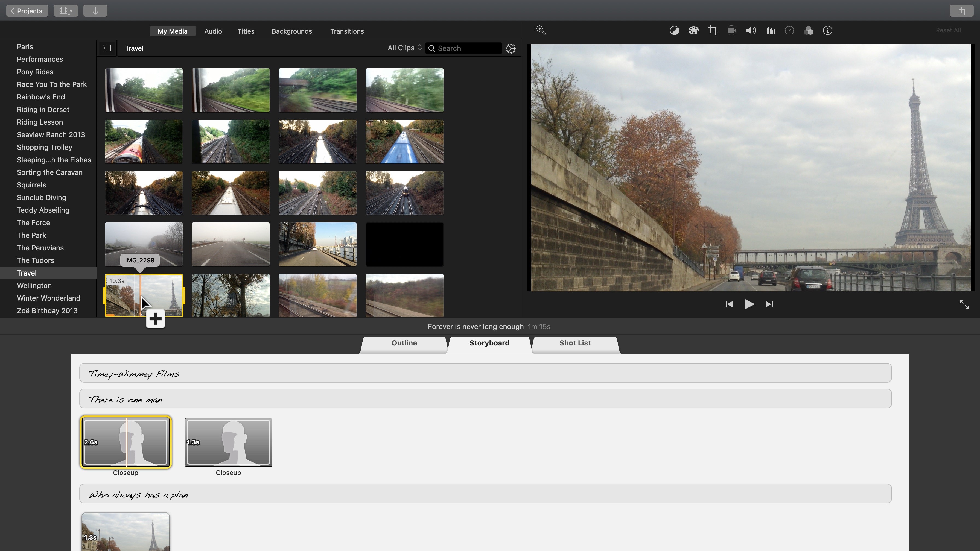The width and height of the screenshot is (980, 551).
Task: Select the Rainbow's End event
Action: coord(41,97)
